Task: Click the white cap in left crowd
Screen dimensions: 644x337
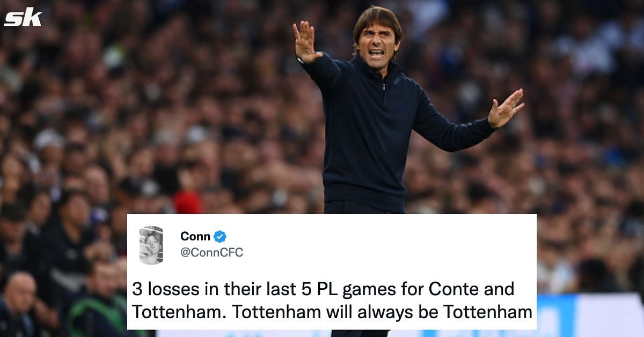Action: [x=48, y=140]
